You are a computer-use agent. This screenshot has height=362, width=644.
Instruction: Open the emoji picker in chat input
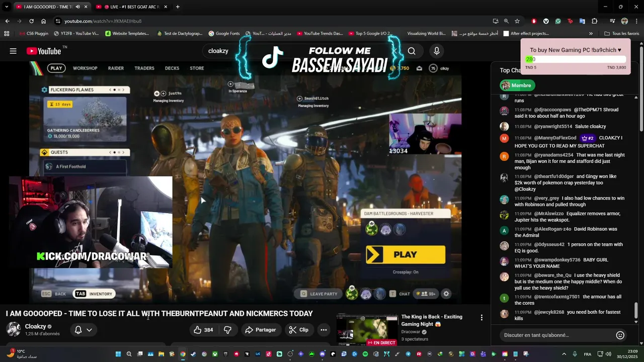(x=620, y=335)
